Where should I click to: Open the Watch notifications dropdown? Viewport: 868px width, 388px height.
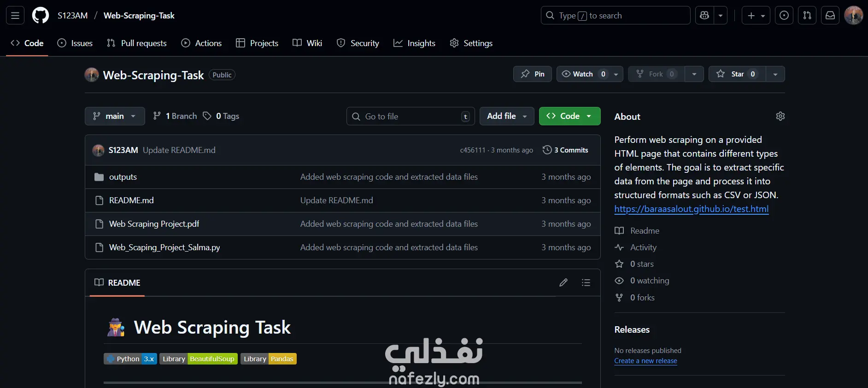(590, 74)
